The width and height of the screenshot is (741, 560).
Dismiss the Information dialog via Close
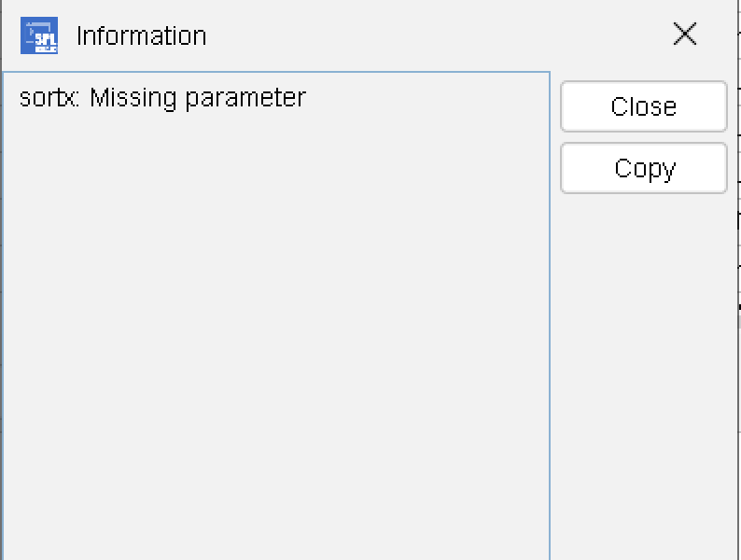point(644,106)
